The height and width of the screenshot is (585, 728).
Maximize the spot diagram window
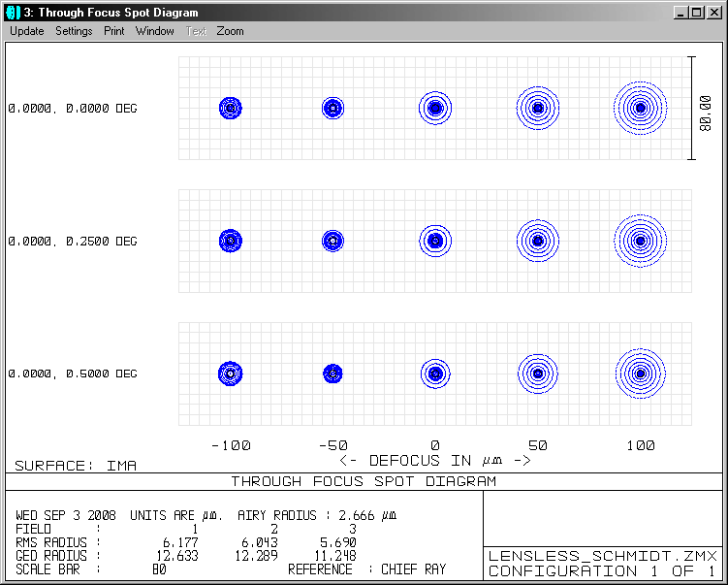(x=696, y=13)
